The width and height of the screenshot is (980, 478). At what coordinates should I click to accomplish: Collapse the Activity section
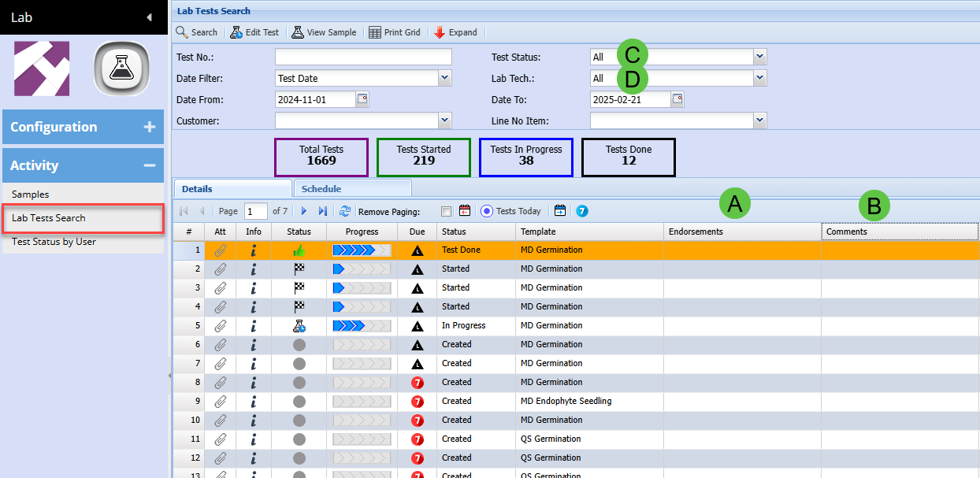[x=149, y=165]
